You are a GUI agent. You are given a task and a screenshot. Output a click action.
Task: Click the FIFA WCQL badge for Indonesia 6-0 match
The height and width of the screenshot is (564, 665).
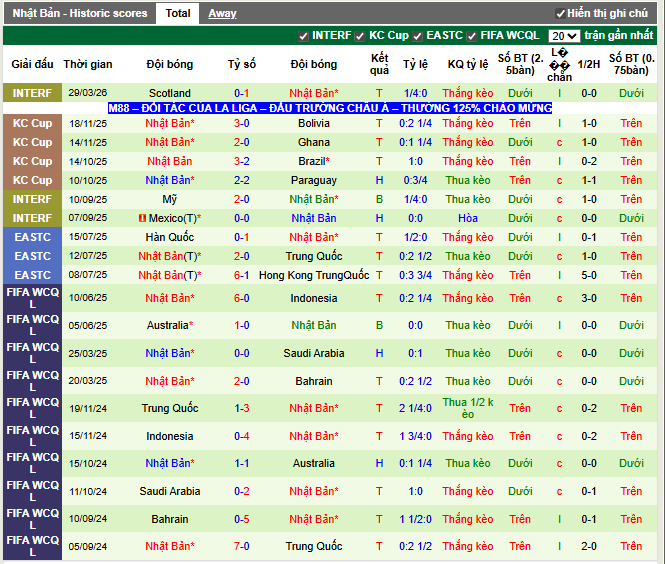tap(32, 298)
